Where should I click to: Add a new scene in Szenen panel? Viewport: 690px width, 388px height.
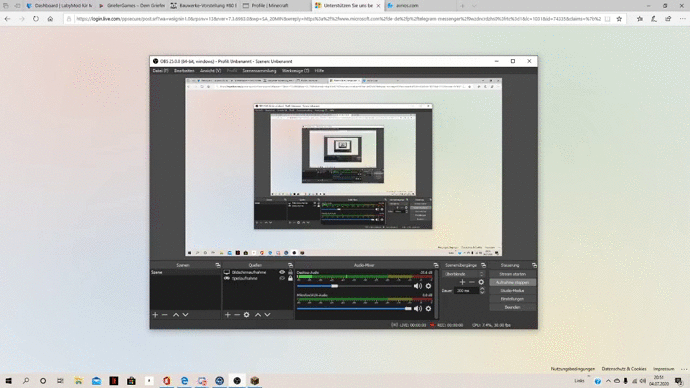coord(155,315)
